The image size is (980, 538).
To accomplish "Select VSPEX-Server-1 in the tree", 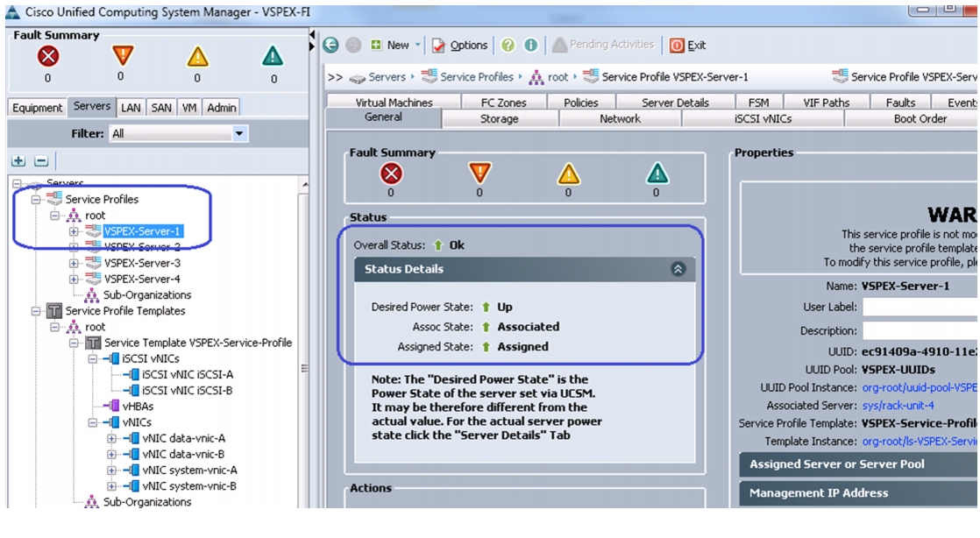I will [142, 231].
